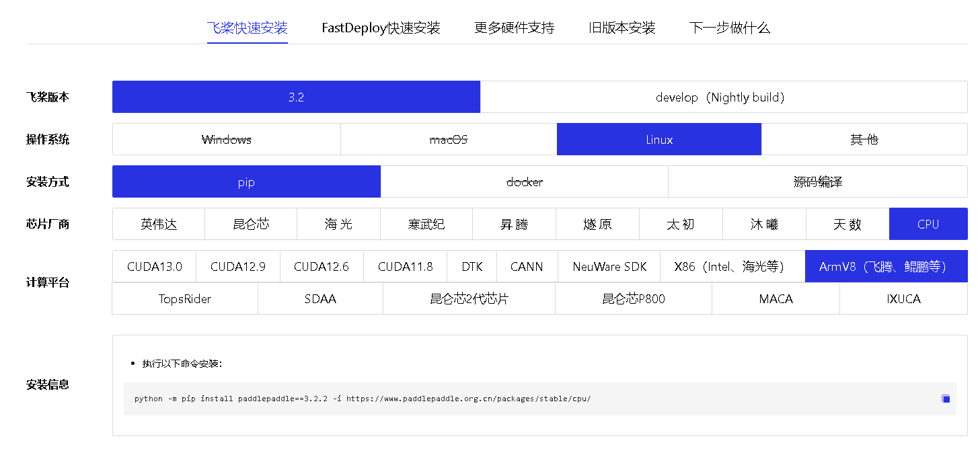View the 旧版本安装 tab
The image size is (980, 455).
[621, 28]
